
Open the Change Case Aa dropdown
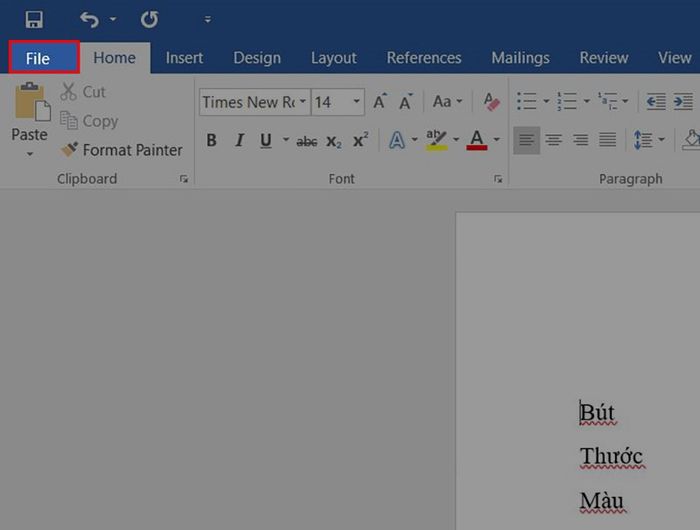(x=448, y=102)
